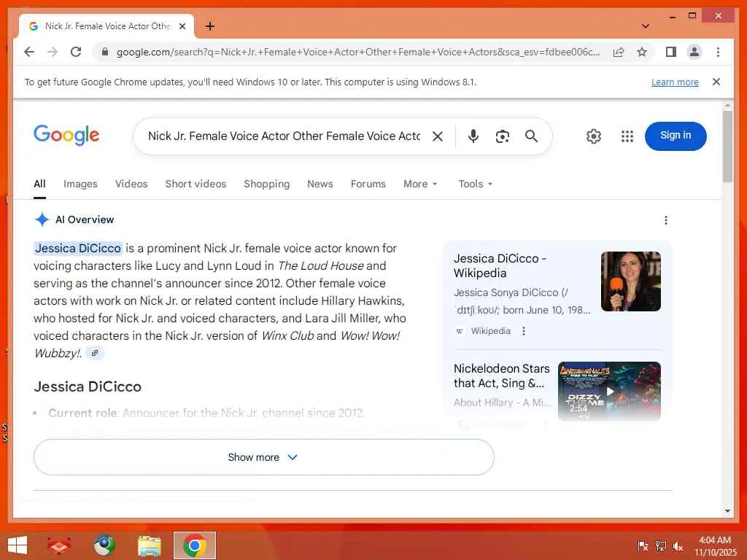Open a new browser tab
Viewport: 747px width, 560px height.
[209, 26]
